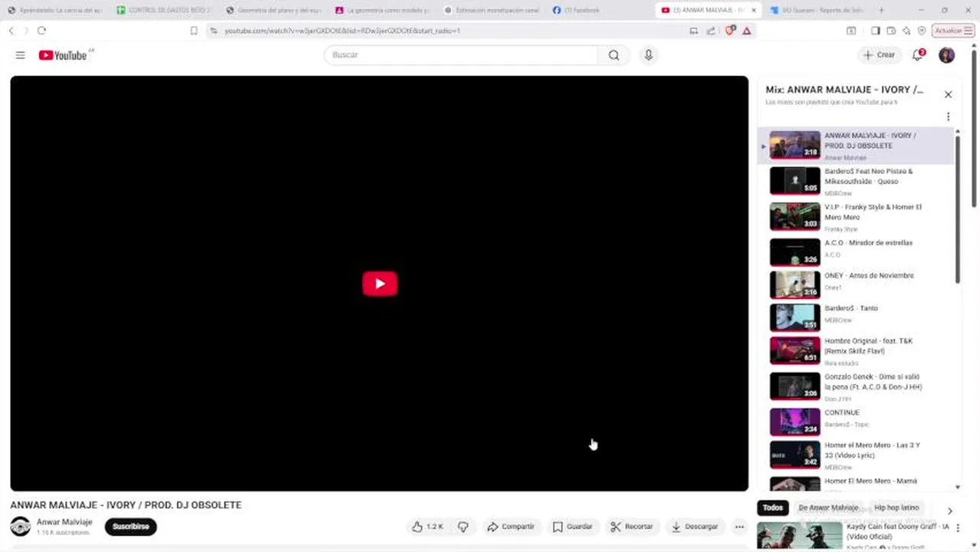Image resolution: width=980 pixels, height=552 pixels.
Task: Show more filter chips with right arrow
Action: [x=949, y=511]
